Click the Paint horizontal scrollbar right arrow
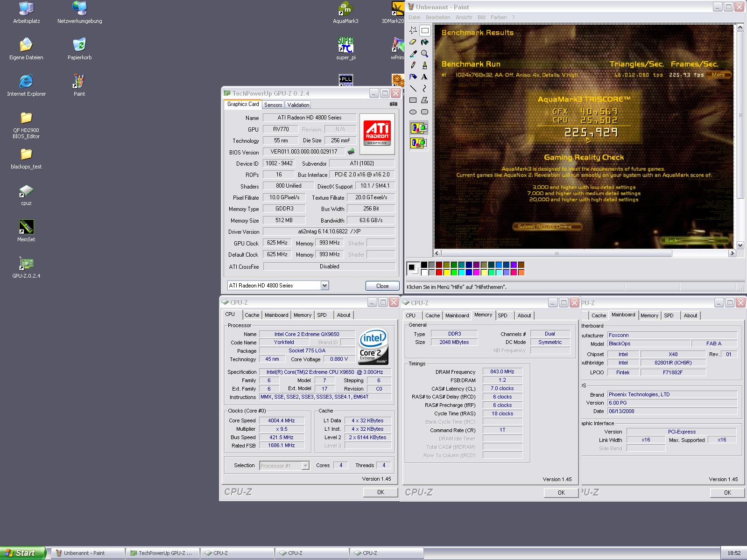The width and height of the screenshot is (747, 560). tap(732, 253)
